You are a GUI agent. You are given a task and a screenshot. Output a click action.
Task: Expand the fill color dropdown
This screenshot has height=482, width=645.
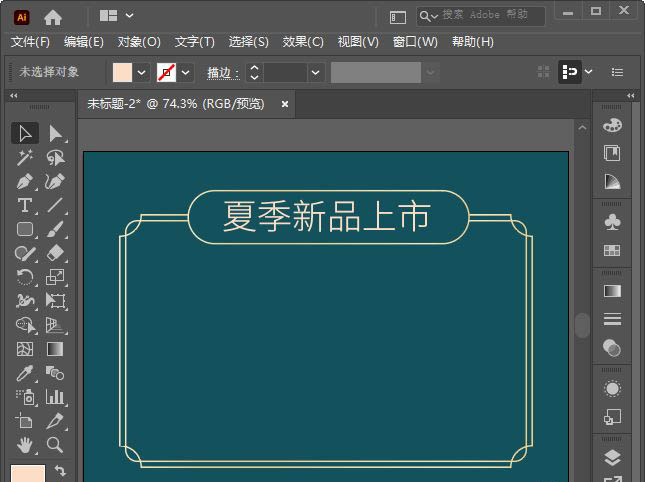point(142,73)
